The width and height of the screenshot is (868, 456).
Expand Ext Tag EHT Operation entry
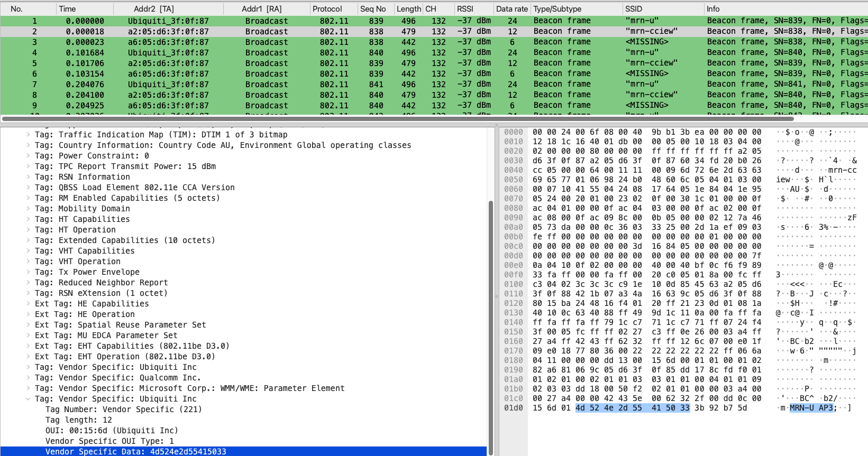point(28,357)
